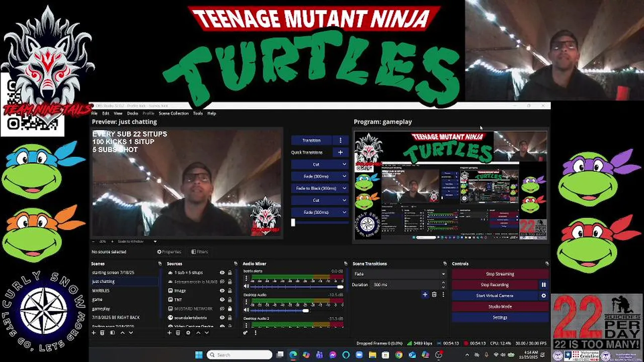
Task: Undock the Sources panel
Action: pos(235,263)
